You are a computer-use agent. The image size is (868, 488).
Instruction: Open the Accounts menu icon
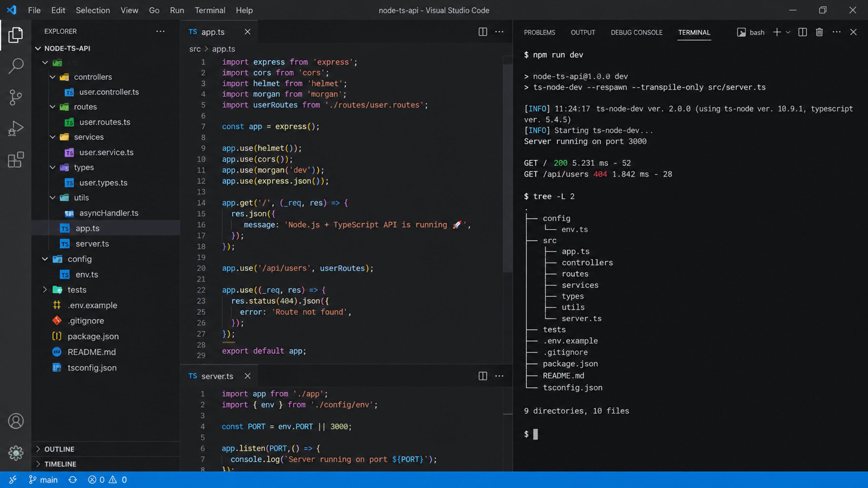click(x=16, y=421)
